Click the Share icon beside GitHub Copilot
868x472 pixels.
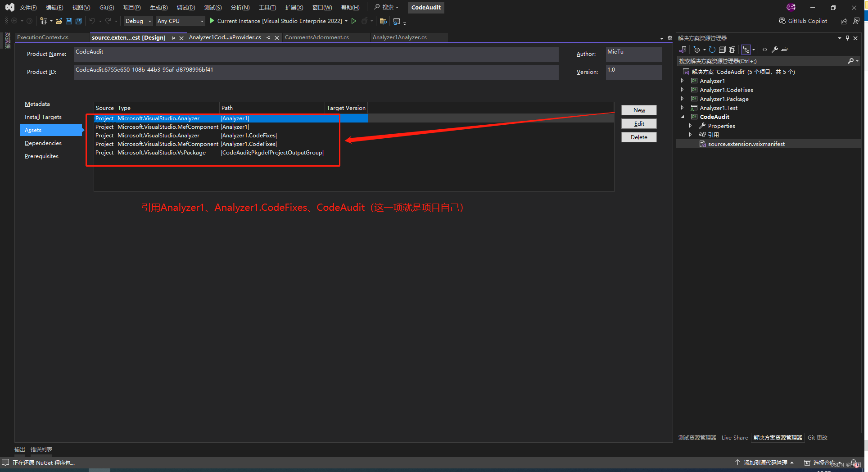(844, 21)
